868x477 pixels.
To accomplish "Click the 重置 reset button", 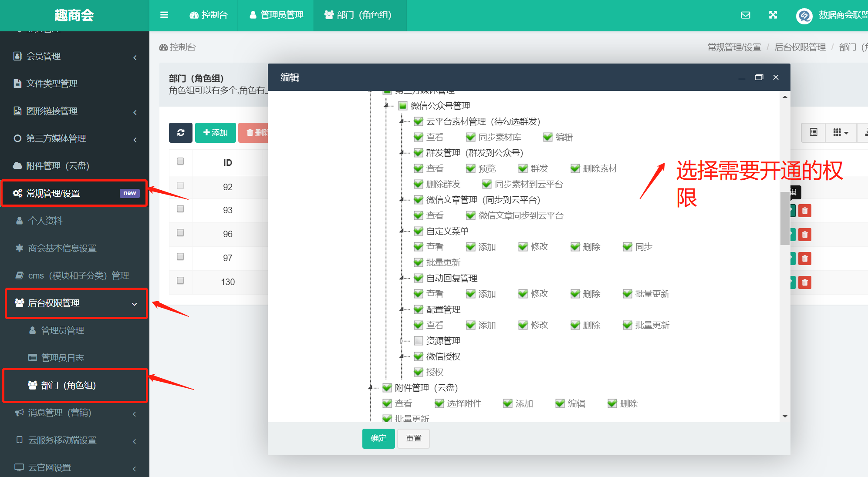I will (413, 438).
